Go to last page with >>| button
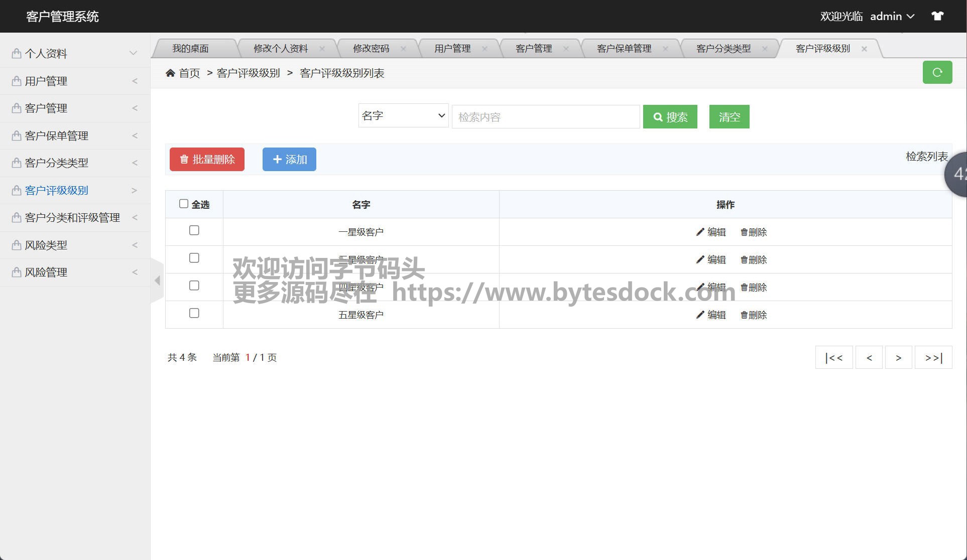 click(x=933, y=357)
